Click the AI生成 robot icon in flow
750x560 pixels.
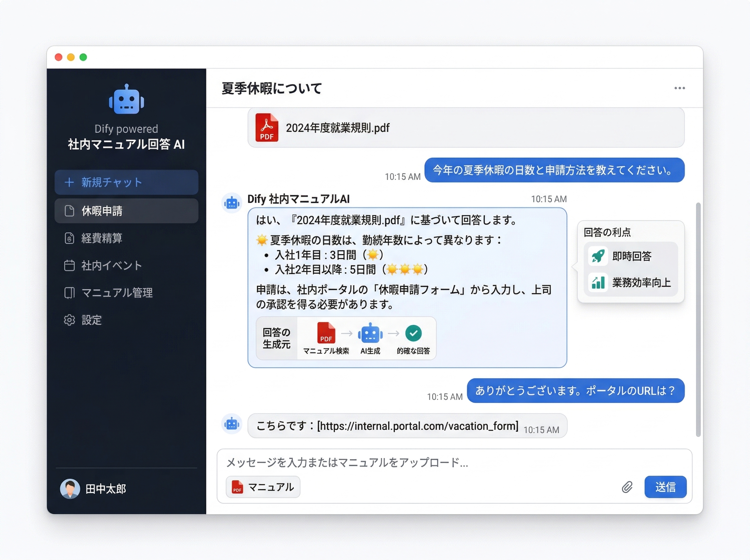370,333
